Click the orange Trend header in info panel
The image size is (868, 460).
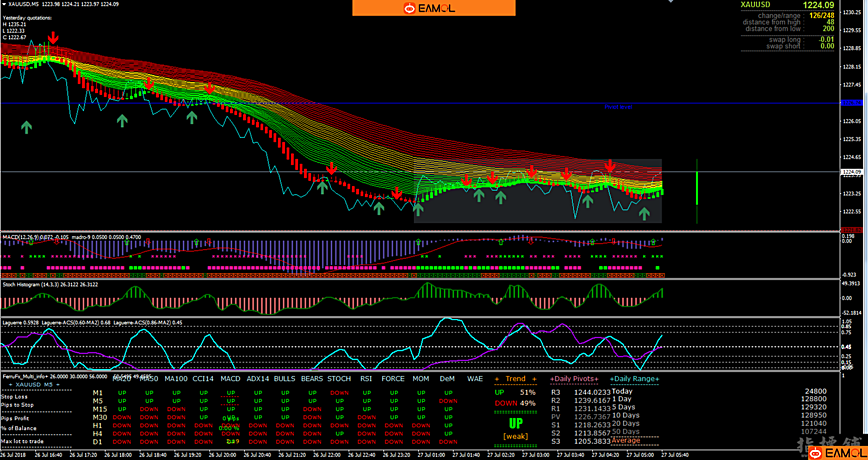[515, 379]
